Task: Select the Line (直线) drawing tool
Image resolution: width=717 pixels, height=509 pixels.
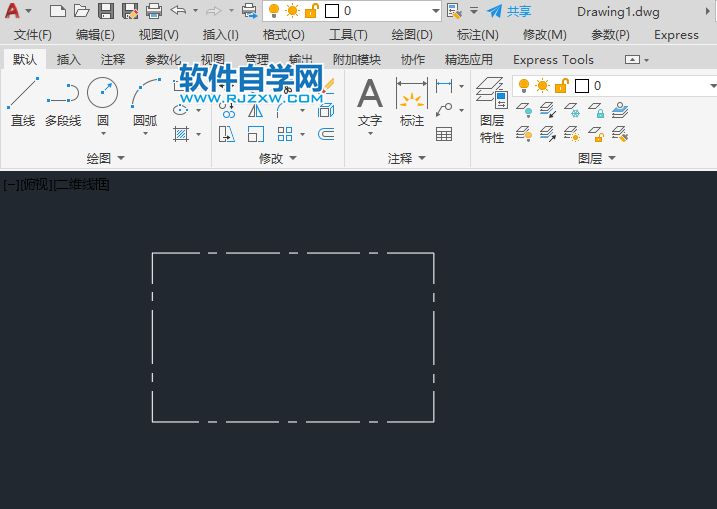Action: [23, 102]
